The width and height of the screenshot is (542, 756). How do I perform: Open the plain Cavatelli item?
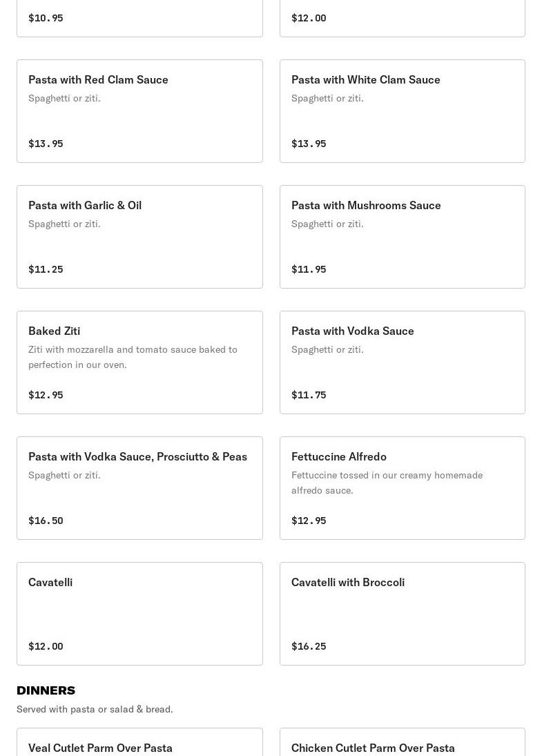(139, 614)
